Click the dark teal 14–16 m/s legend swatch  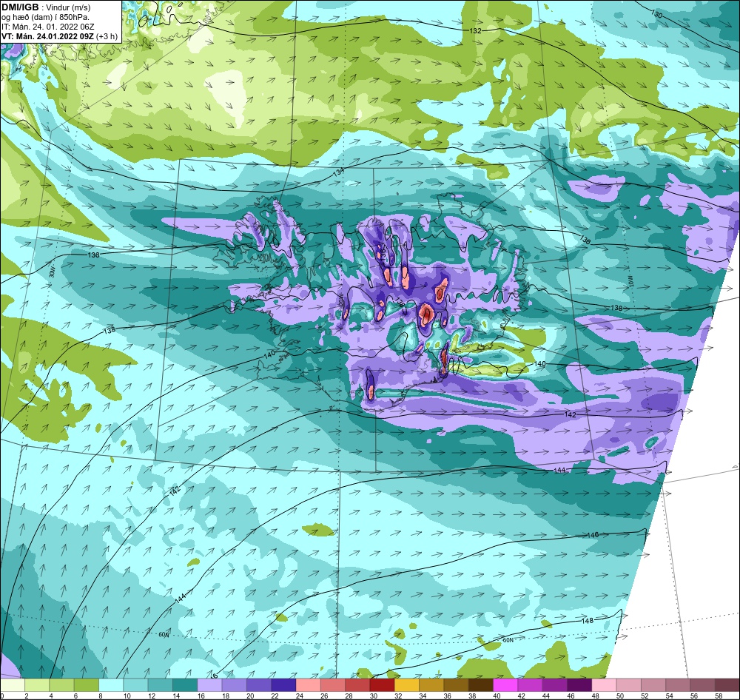tap(184, 684)
